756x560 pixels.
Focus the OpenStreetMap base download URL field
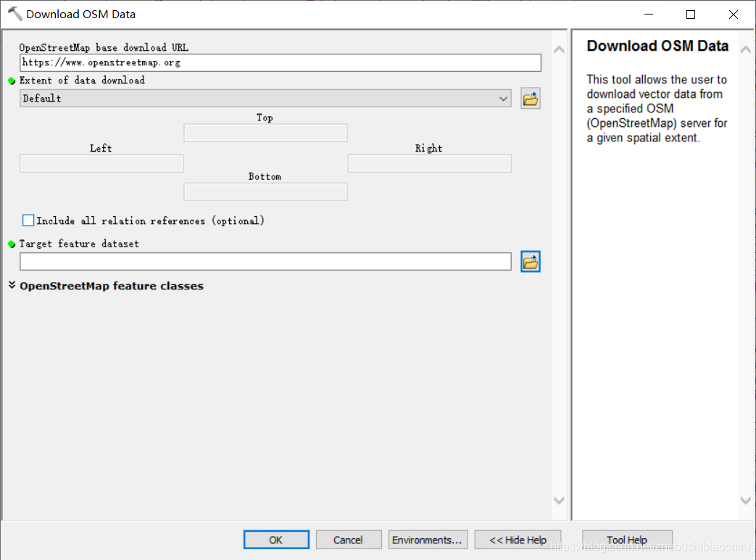coord(280,62)
